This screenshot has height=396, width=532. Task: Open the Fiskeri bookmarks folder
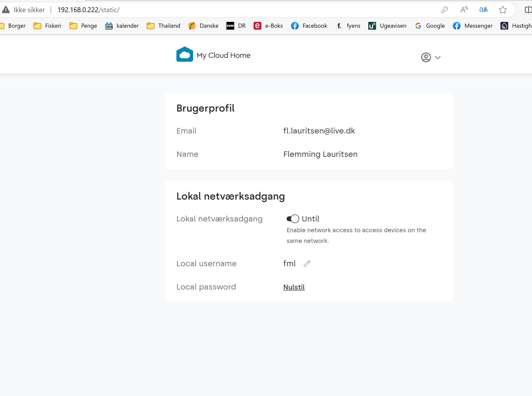point(47,26)
